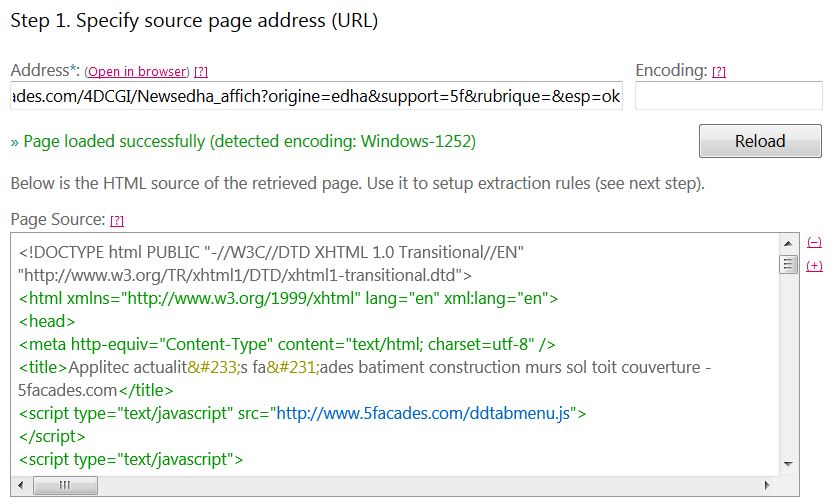Screen dimensions: 832x503
Task: Click the <!DOCTYPE html PUBLIC line
Action: point(271,252)
